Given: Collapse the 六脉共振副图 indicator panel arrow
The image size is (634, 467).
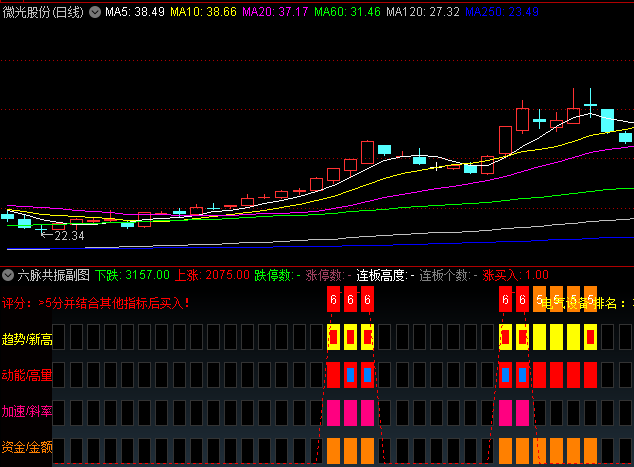Looking at the screenshot, I should click(8, 276).
